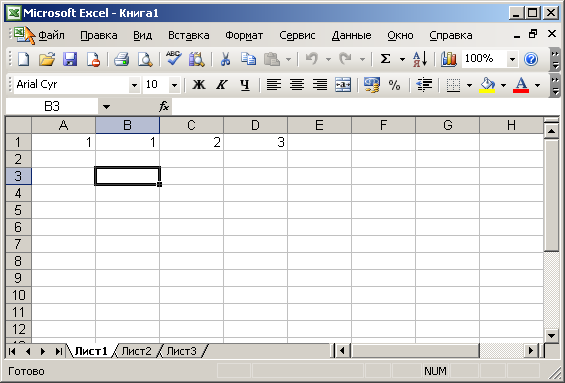Open the Вставка menu
Viewport: 565px width, 383px height.
(188, 35)
